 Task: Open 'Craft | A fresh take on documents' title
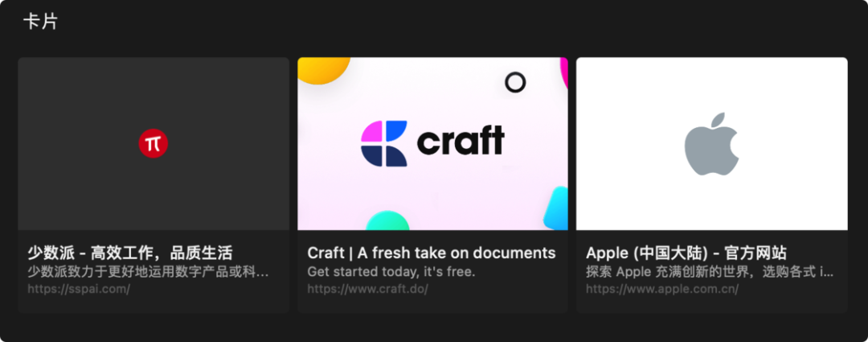[x=432, y=253]
